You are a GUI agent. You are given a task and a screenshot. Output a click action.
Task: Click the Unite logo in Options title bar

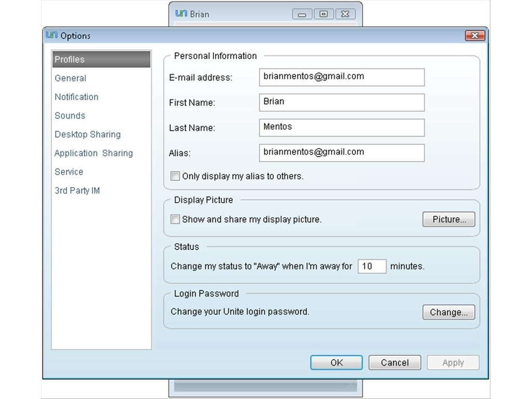click(51, 35)
